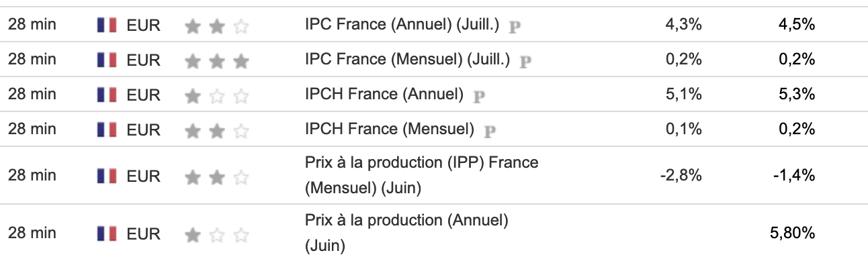
Task: Click the French flag in the IPP France (Mensuel) row
Action: (107, 176)
